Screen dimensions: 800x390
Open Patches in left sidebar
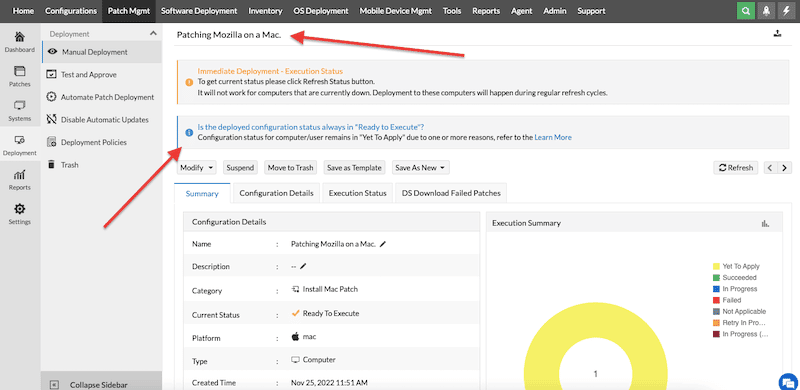point(20,77)
